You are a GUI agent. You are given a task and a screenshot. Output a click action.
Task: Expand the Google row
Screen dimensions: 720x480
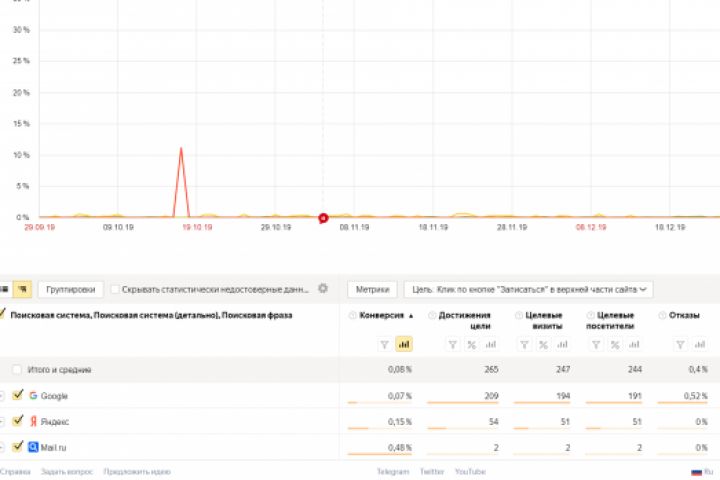pos(2,396)
